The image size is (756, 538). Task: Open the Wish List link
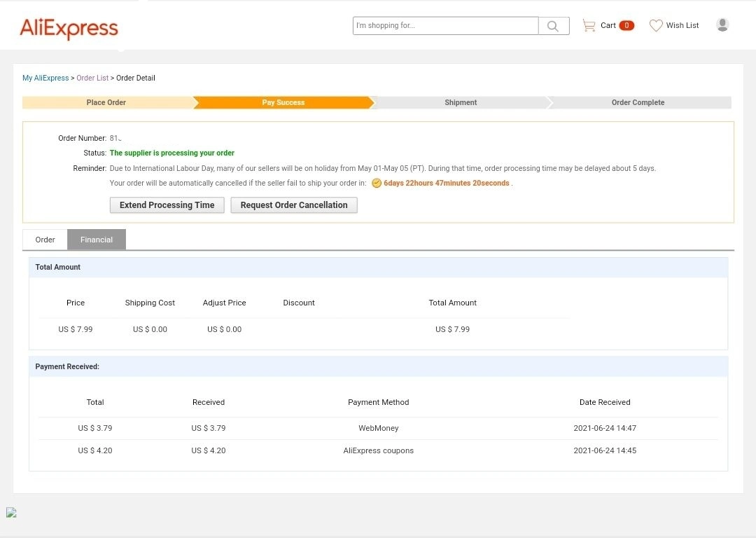(x=682, y=26)
